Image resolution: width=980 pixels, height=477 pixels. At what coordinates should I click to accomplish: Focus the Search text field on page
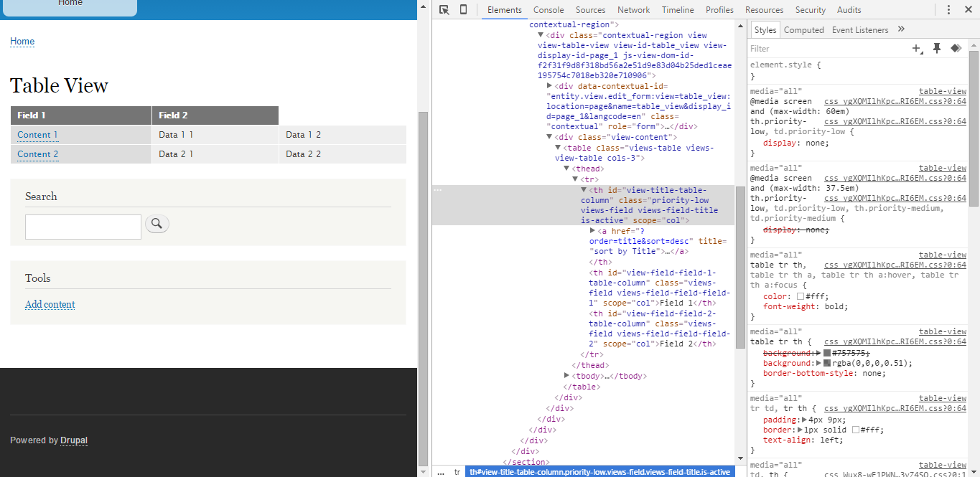83,227
